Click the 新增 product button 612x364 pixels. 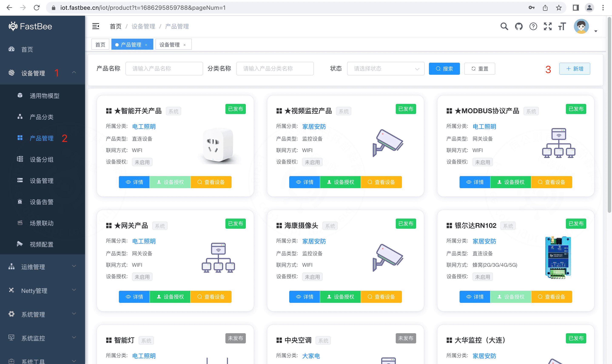point(574,68)
